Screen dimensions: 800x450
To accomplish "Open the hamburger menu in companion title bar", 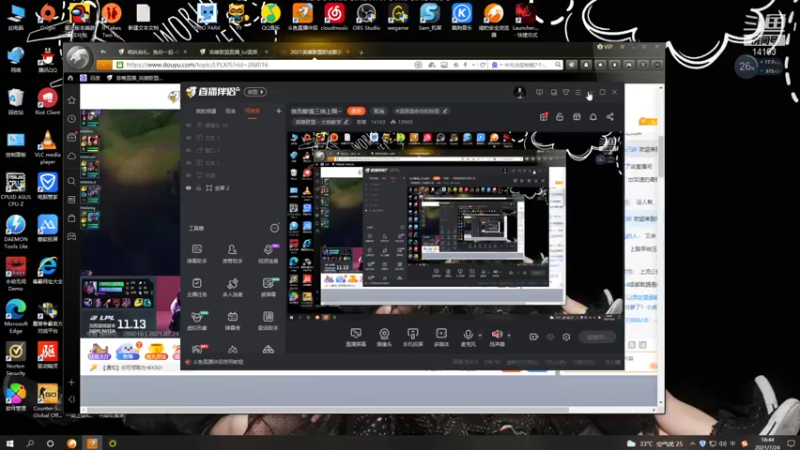I will point(578,92).
